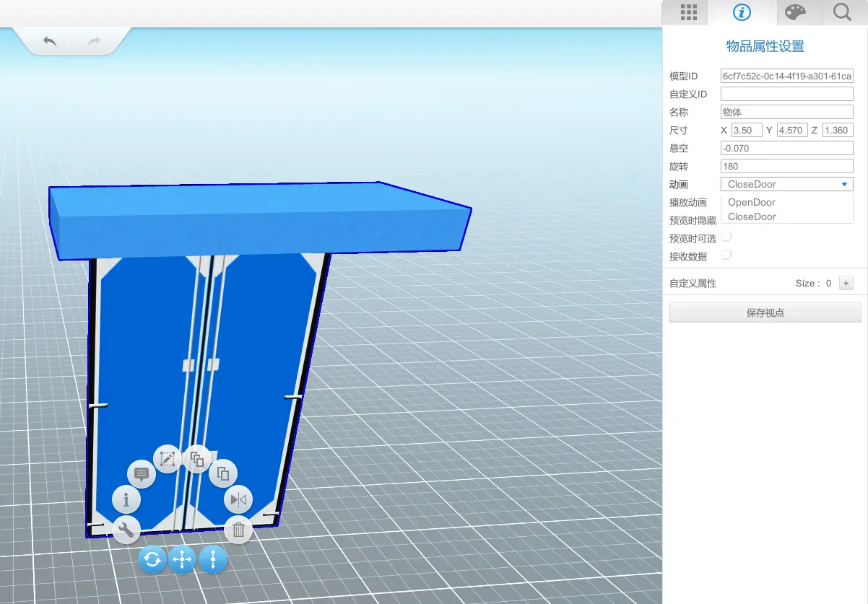Viewport: 868px width, 604px height.
Task: Open the search magnifier tab
Action: click(x=841, y=12)
